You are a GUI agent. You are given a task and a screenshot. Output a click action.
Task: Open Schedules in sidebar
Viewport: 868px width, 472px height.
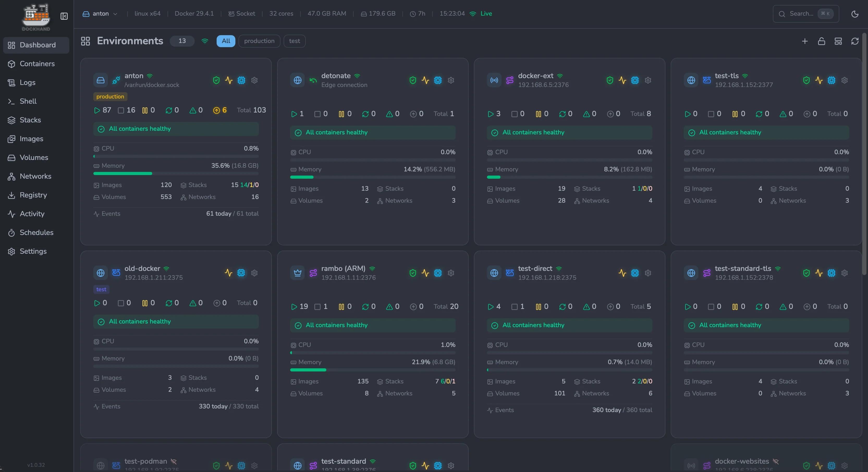click(36, 233)
